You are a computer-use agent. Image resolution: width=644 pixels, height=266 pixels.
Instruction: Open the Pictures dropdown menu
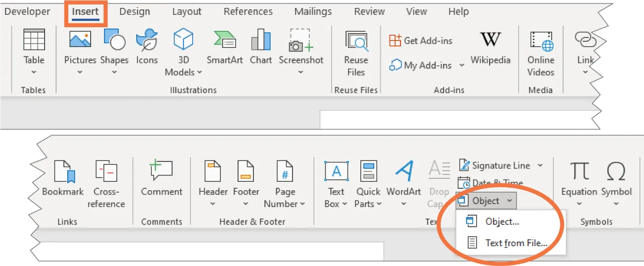[80, 72]
